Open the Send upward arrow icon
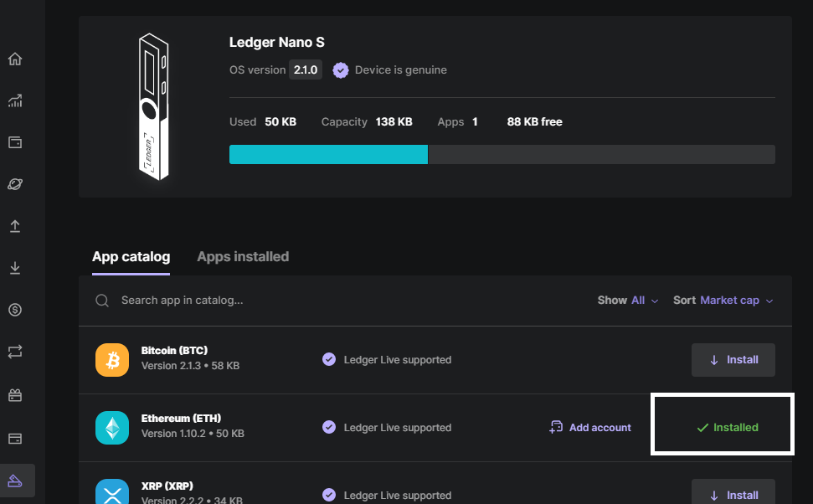813x504 pixels. [x=15, y=226]
